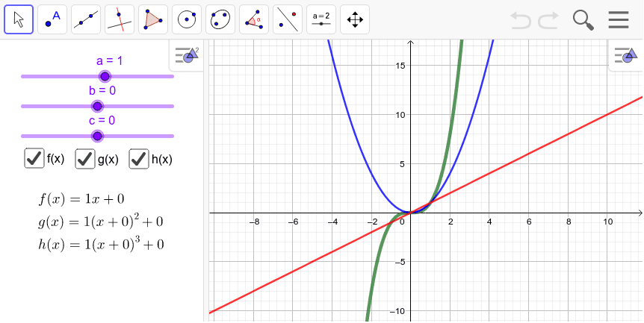Click the x-axis label -8
Viewport: 644px width, 323px height.
[254, 222]
